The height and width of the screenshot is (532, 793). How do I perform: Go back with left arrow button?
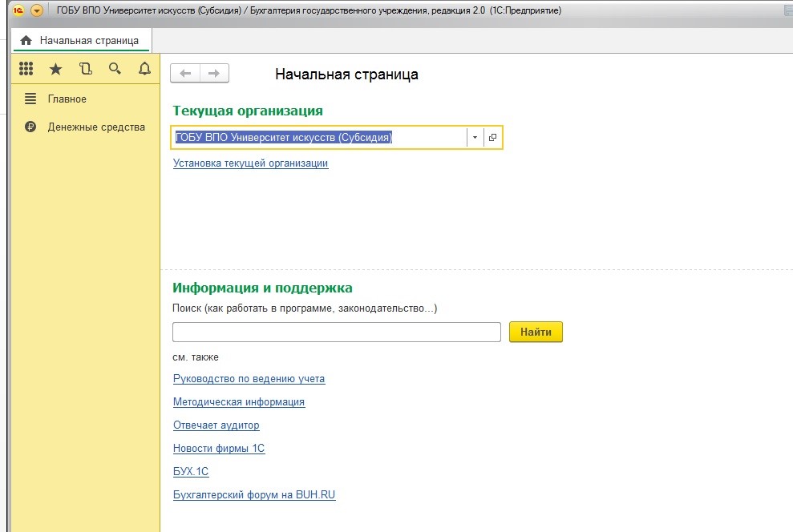pyautogui.click(x=185, y=73)
